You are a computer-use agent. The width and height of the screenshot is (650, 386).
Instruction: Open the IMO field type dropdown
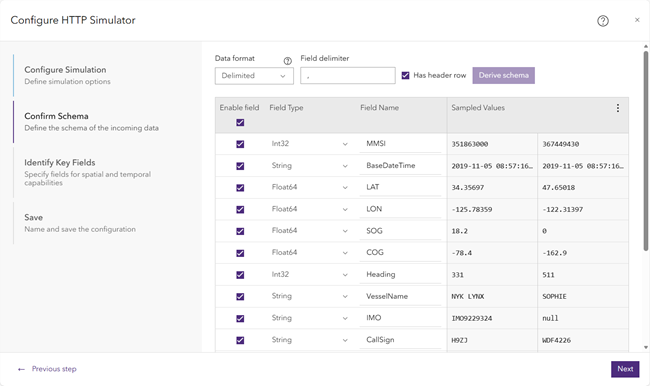tap(310, 318)
